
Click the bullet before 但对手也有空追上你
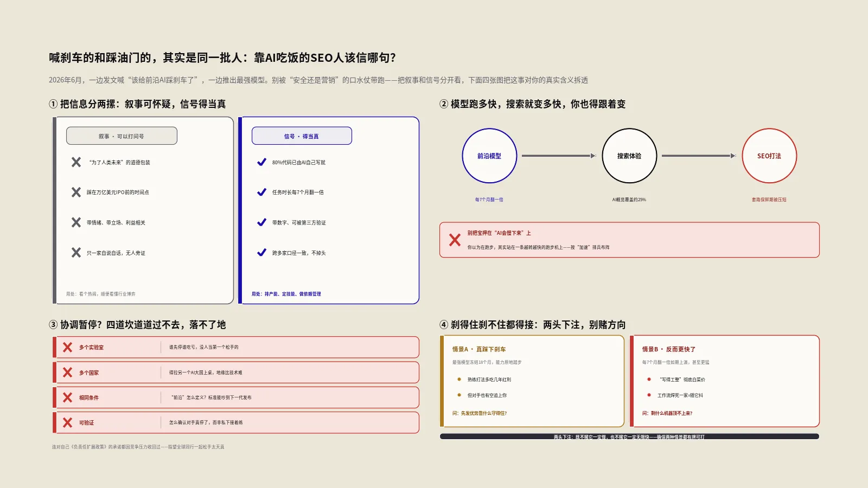(x=459, y=395)
